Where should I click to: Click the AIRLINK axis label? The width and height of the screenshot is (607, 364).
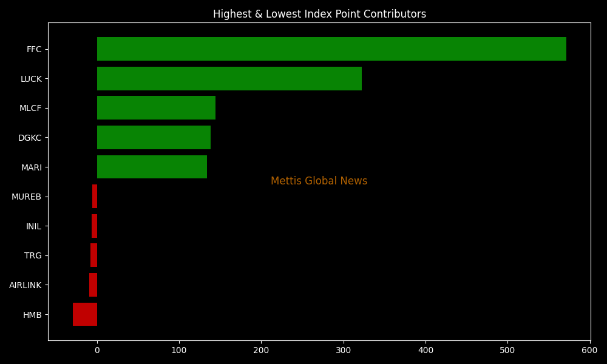(x=25, y=285)
